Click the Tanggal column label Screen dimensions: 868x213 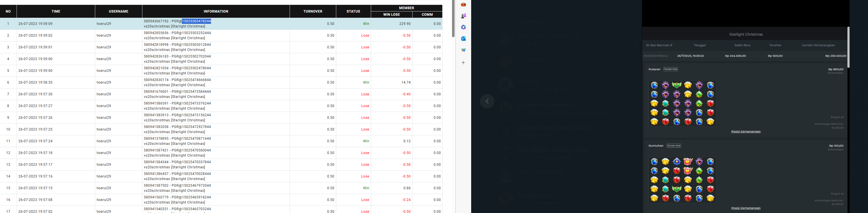pyautogui.click(x=700, y=45)
